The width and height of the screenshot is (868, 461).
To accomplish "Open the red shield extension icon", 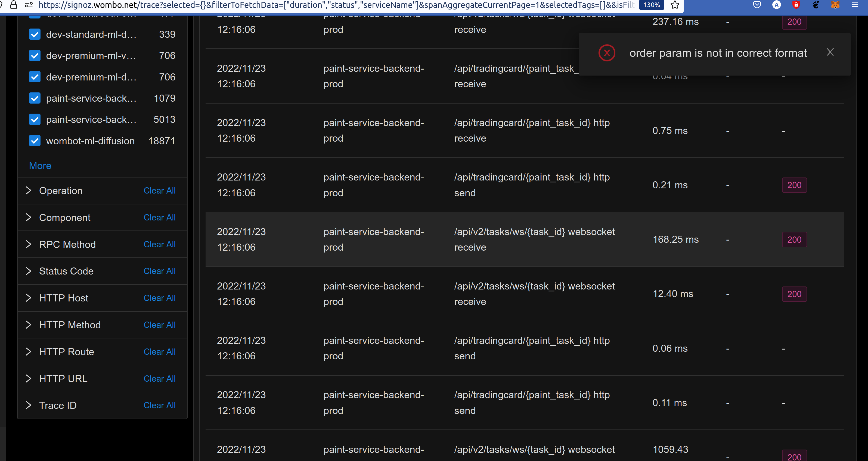I will pyautogui.click(x=796, y=5).
